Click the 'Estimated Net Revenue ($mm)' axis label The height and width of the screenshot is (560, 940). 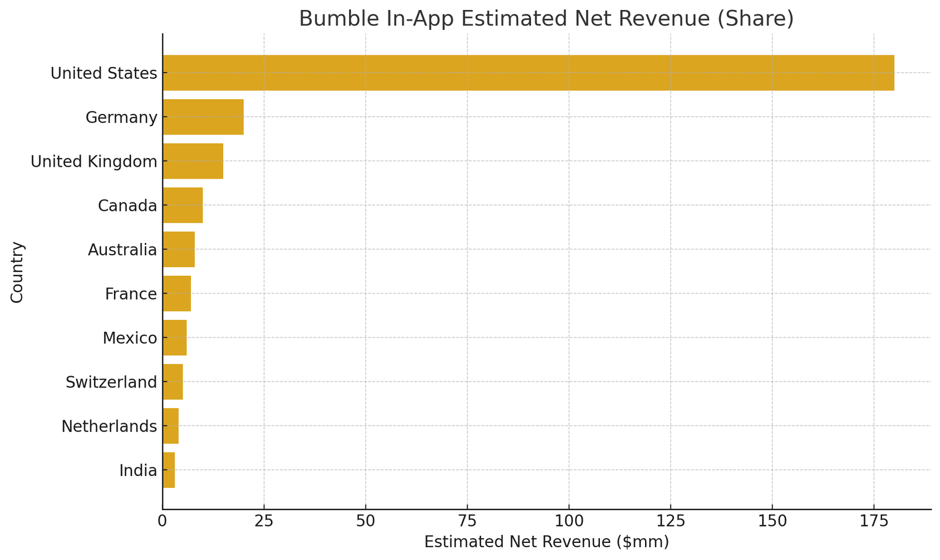(x=546, y=542)
